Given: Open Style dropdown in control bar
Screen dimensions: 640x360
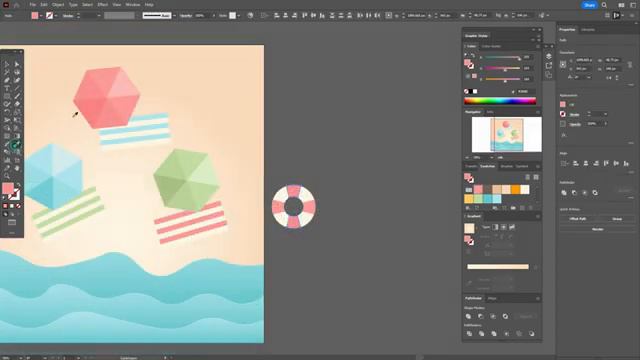Looking at the screenshot, I should coord(238,16).
